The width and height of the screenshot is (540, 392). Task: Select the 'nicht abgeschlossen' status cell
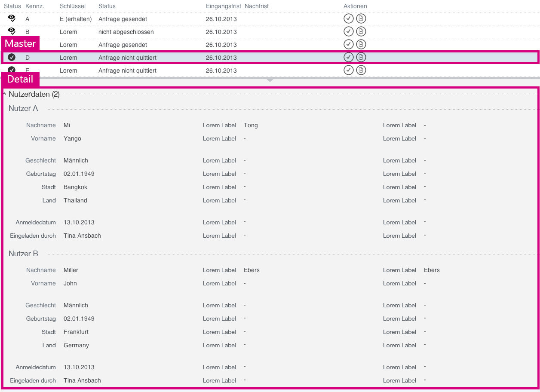126,32
